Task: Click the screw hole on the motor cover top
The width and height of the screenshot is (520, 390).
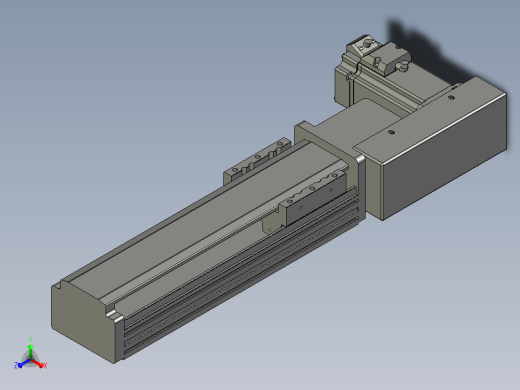Action: pos(392,132)
